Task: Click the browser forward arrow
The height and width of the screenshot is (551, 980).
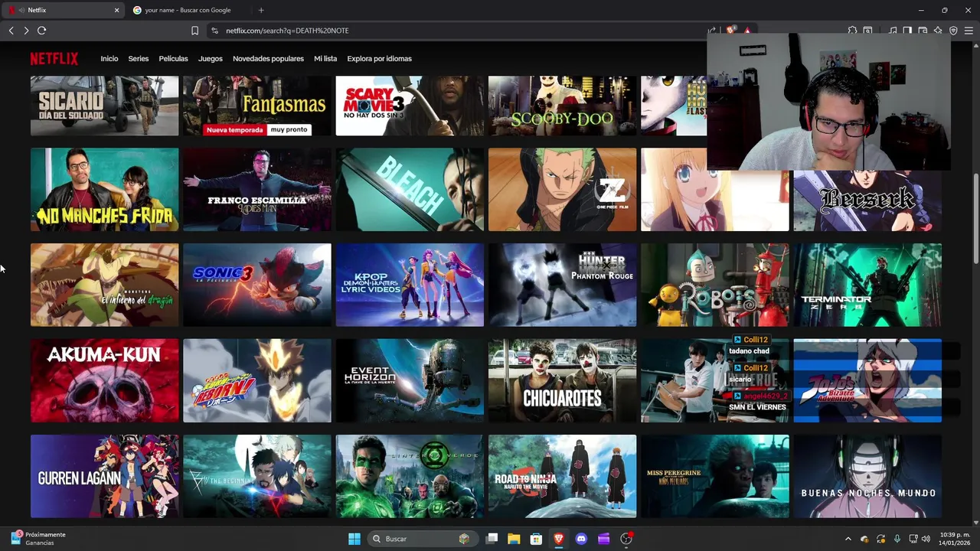Action: click(26, 31)
